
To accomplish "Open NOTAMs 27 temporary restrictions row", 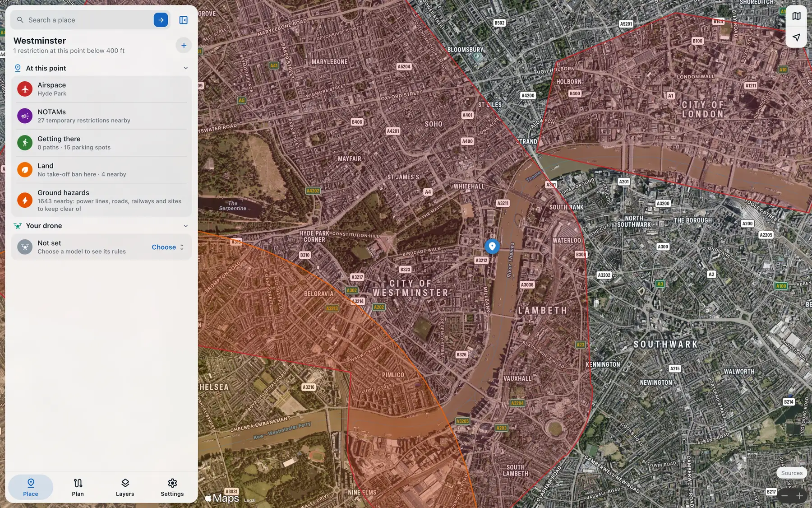I will [x=101, y=116].
